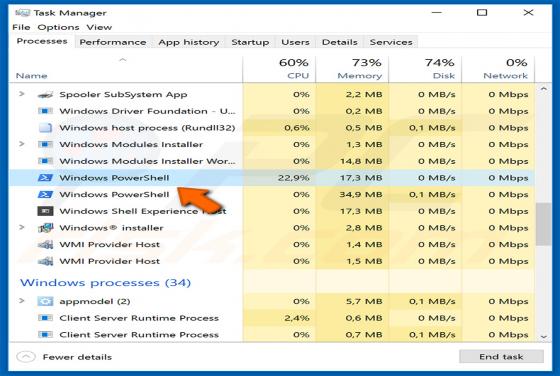Click the 2,4% CPU value for Client Server Runtime

[297, 318]
